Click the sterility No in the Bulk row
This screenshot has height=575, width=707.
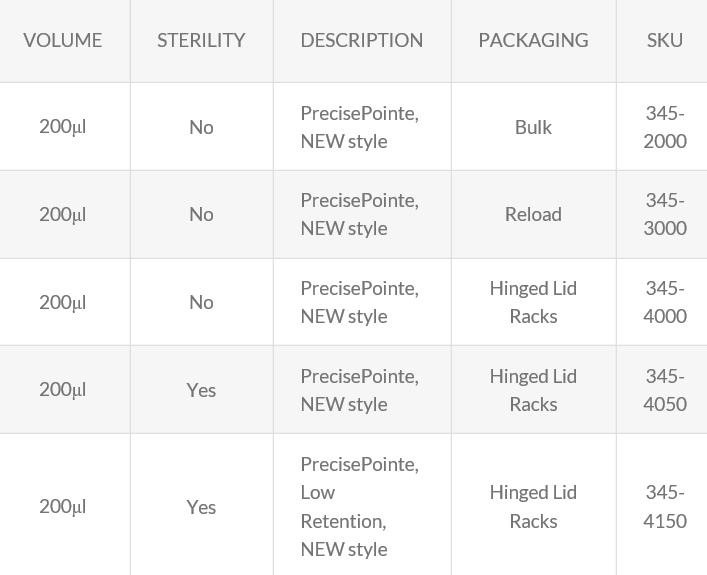201,127
